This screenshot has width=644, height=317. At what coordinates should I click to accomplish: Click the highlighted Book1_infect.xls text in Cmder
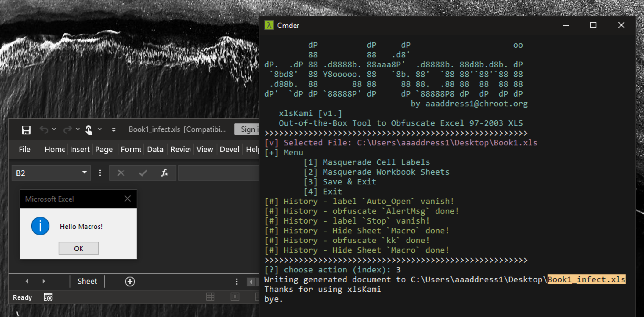(x=586, y=279)
